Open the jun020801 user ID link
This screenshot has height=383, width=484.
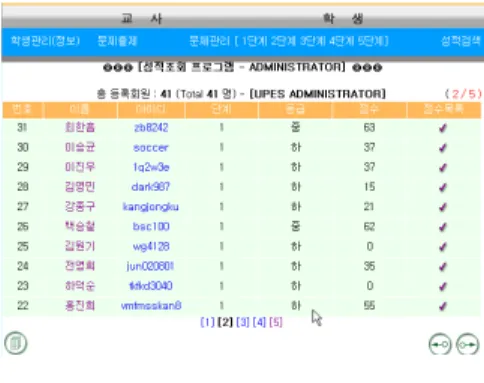pyautogui.click(x=150, y=266)
